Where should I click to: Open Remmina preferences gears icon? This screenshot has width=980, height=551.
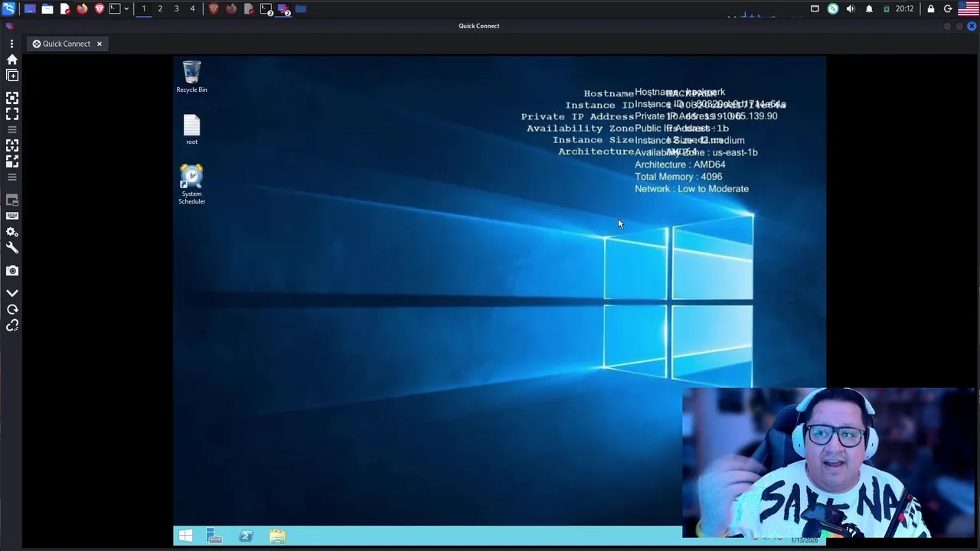(12, 232)
